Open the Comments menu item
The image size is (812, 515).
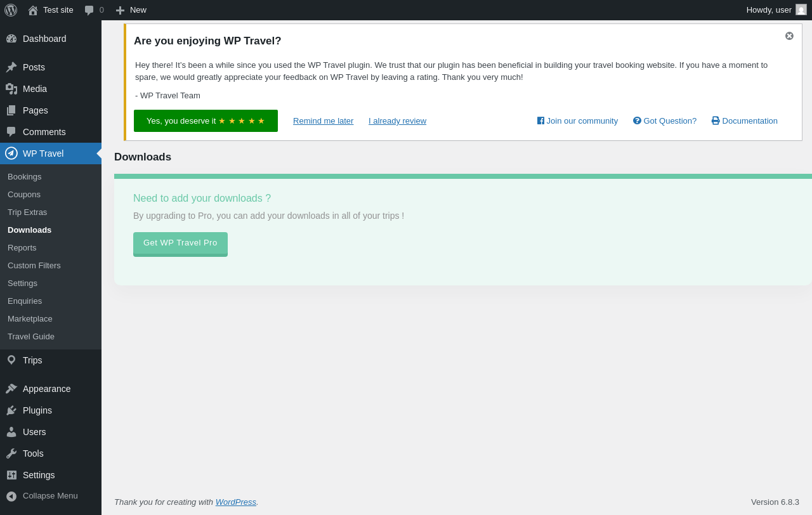(51, 132)
